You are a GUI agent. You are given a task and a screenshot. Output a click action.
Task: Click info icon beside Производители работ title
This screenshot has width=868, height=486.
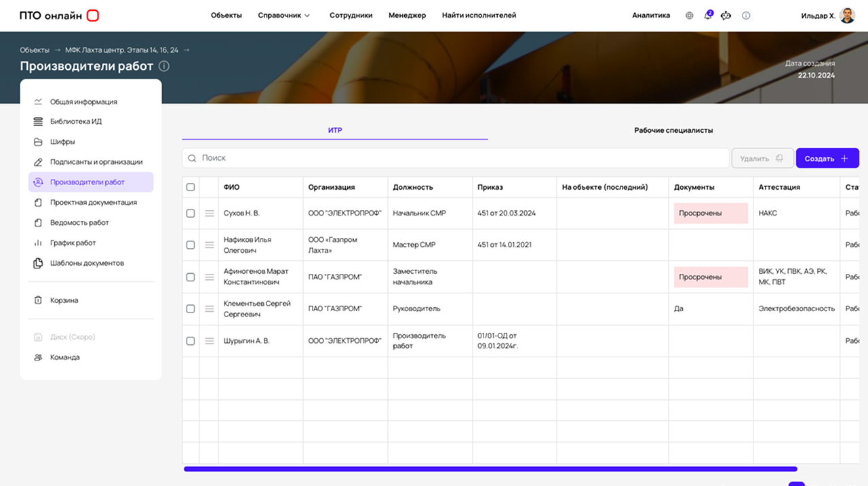pyautogui.click(x=164, y=66)
